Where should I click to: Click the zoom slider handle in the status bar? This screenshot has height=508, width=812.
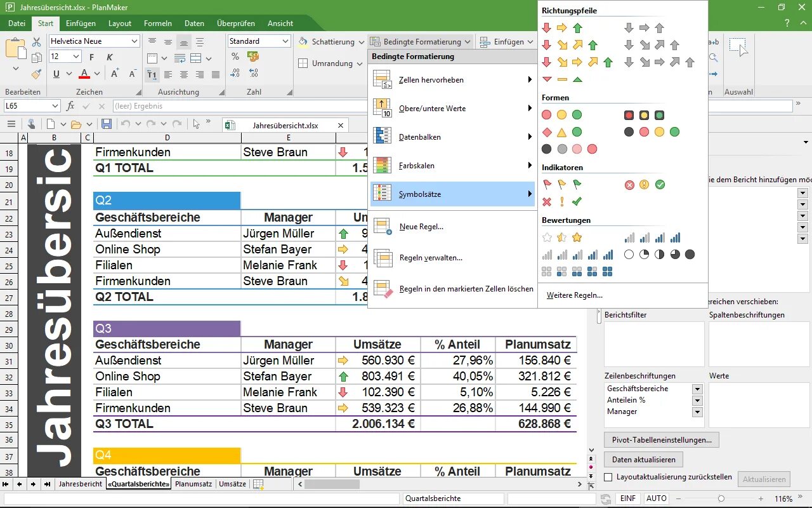[721, 498]
